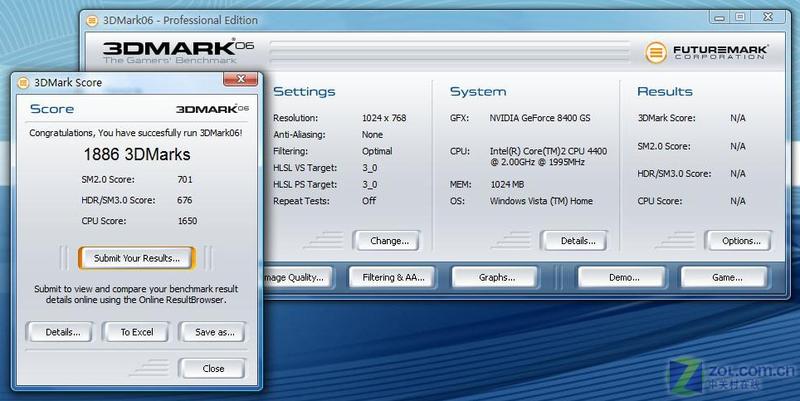Click the 3DMARK06 logo in main window
Viewport: 800px width, 401px height.
(178, 52)
